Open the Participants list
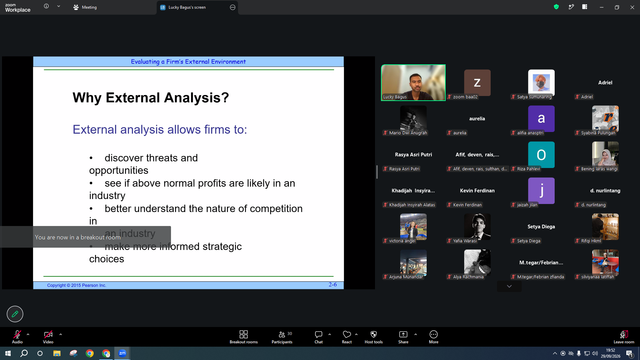This screenshot has height=360, width=640. click(x=282, y=337)
